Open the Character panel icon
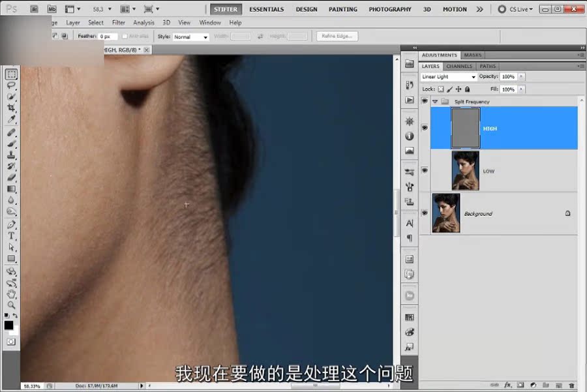Screen dimensions: 587x392 pos(410,224)
